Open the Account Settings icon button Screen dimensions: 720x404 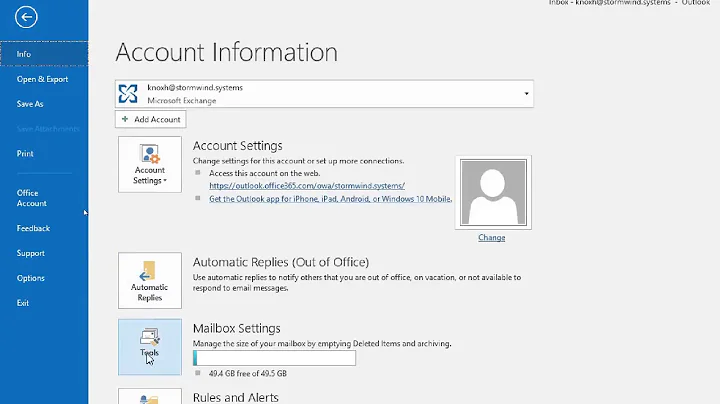[150, 165]
